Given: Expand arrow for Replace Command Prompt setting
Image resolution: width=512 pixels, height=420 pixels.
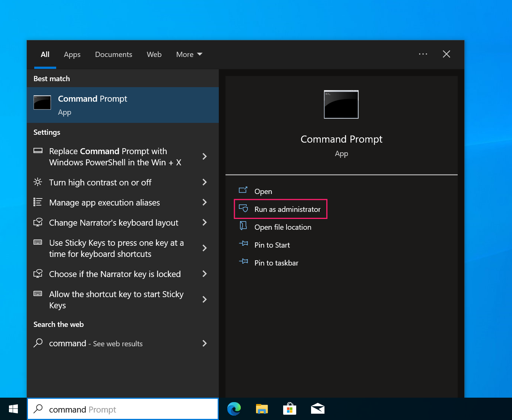Looking at the screenshot, I should (x=204, y=156).
